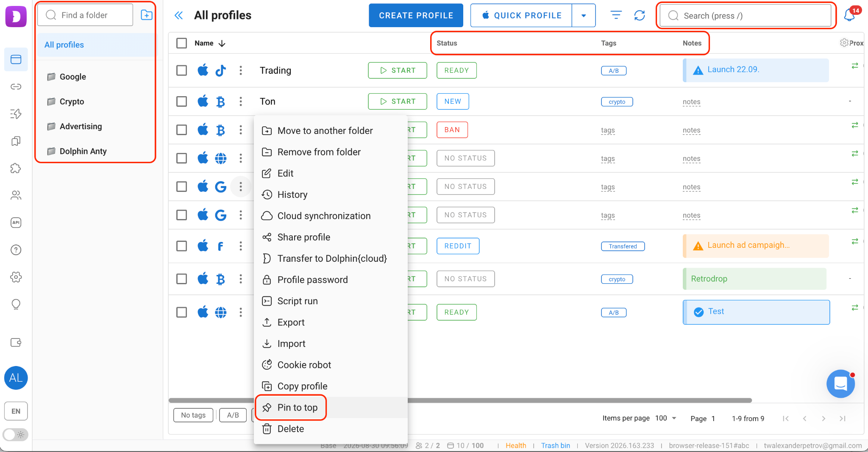Sort by the Name column arrow
This screenshot has height=452, width=868.
pos(222,43)
